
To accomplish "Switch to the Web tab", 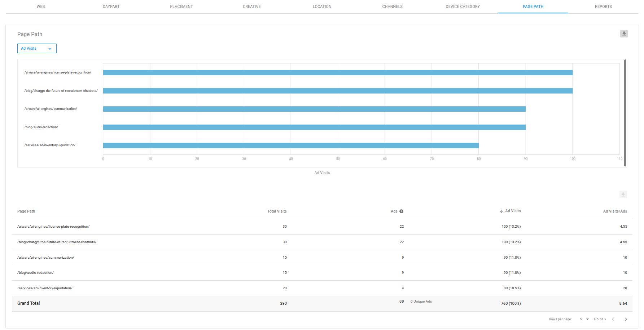I will 41,7.
